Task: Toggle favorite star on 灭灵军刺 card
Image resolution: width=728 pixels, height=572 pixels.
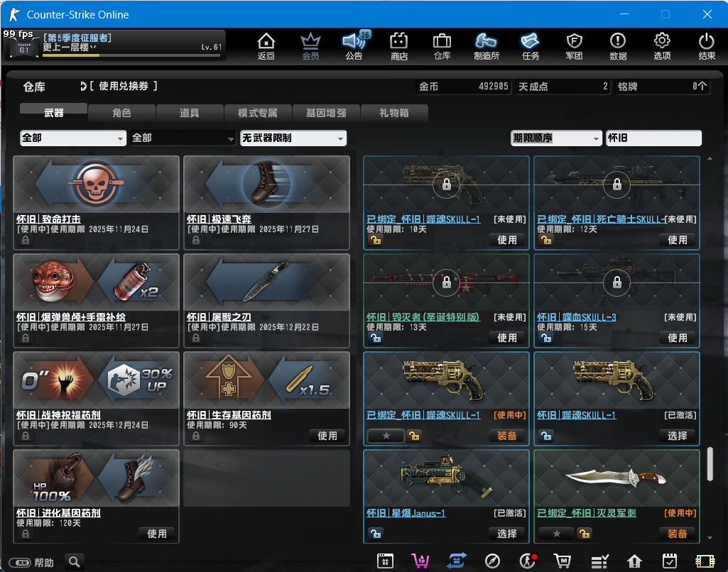Action: (557, 534)
